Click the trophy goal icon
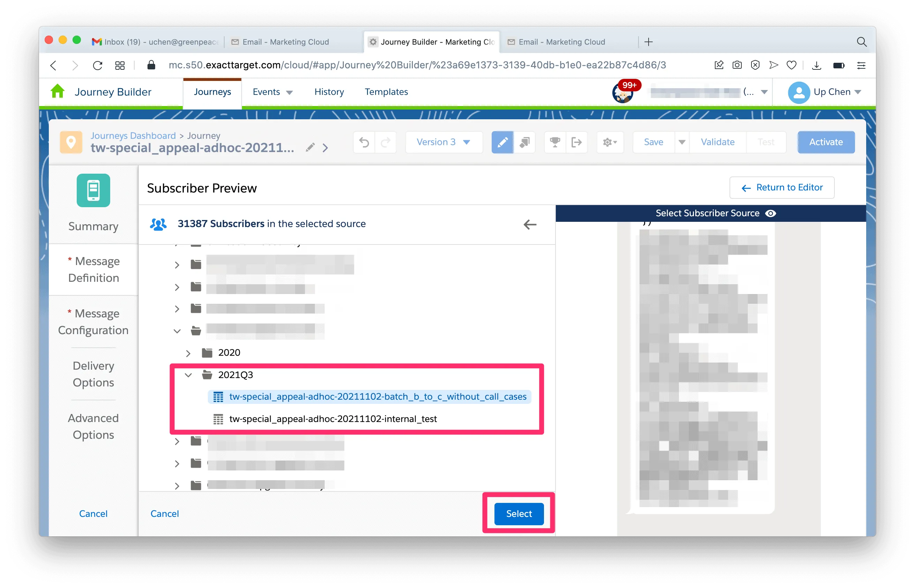The width and height of the screenshot is (915, 588). 555,142
